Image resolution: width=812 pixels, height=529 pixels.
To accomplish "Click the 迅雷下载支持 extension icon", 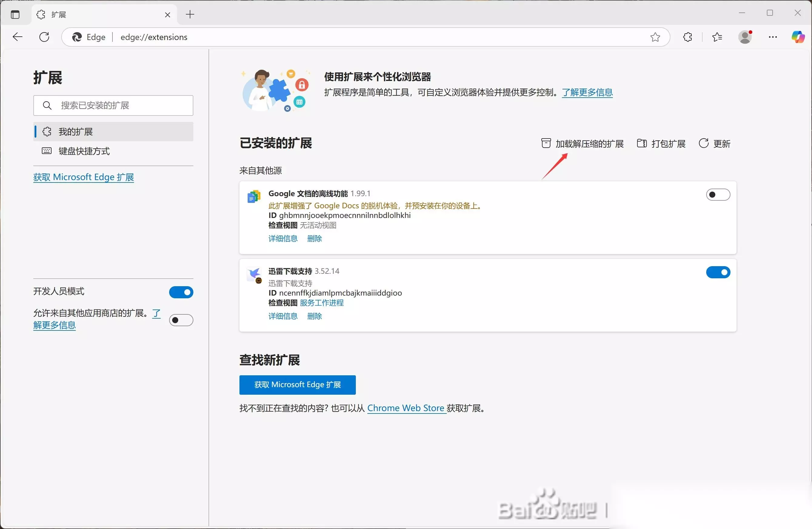I will 255,275.
